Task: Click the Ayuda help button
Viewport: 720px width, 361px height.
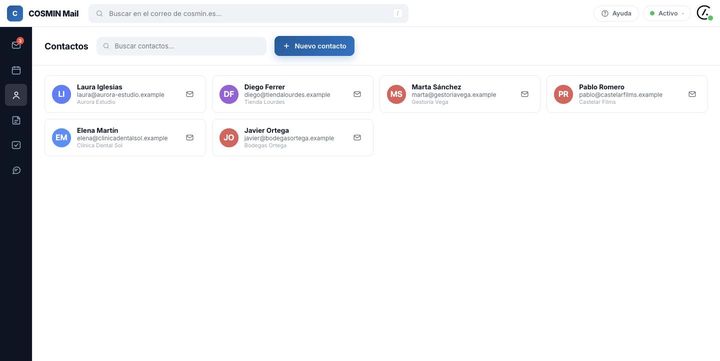Action: [616, 13]
